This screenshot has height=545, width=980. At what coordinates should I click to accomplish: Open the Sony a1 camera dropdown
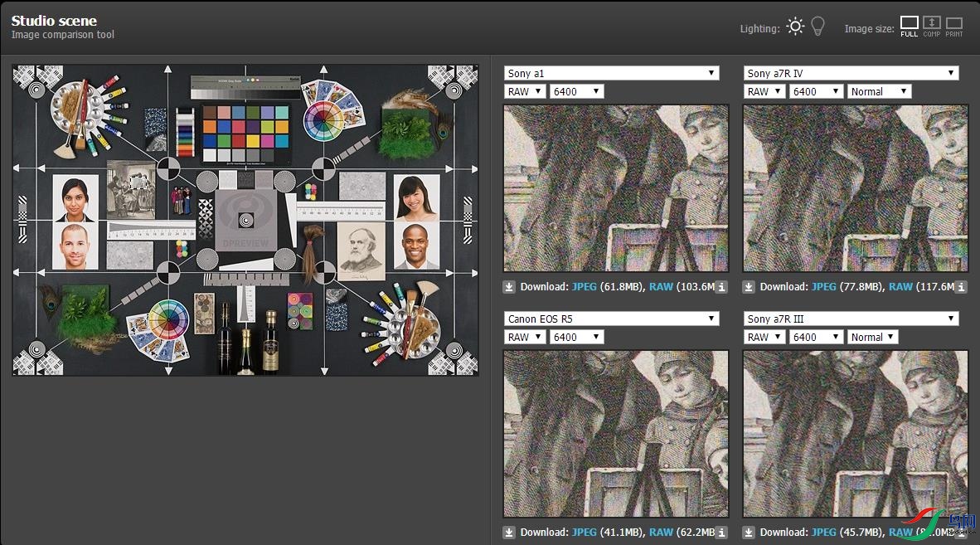611,73
